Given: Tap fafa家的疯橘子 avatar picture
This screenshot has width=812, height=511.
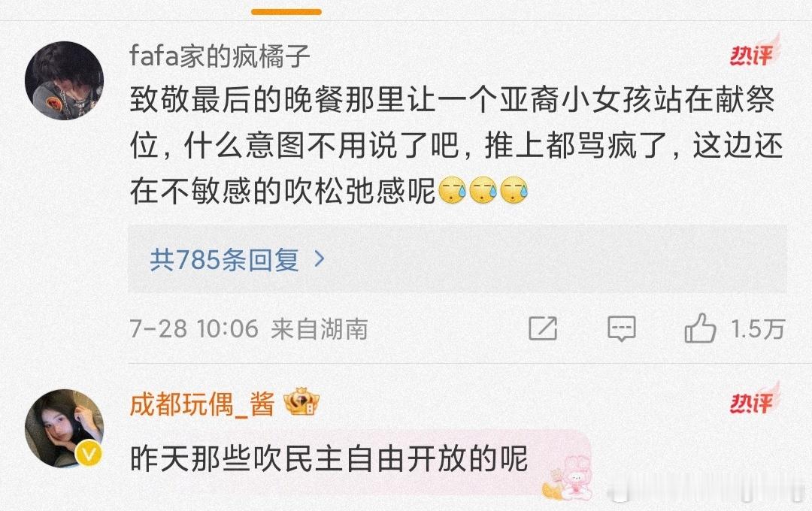Looking at the screenshot, I should (64, 80).
